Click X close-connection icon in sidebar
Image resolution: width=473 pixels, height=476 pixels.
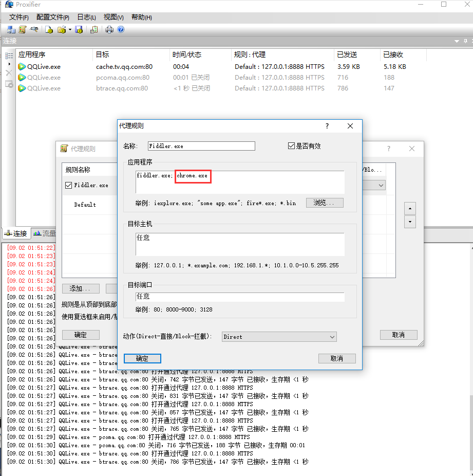click(x=9, y=73)
